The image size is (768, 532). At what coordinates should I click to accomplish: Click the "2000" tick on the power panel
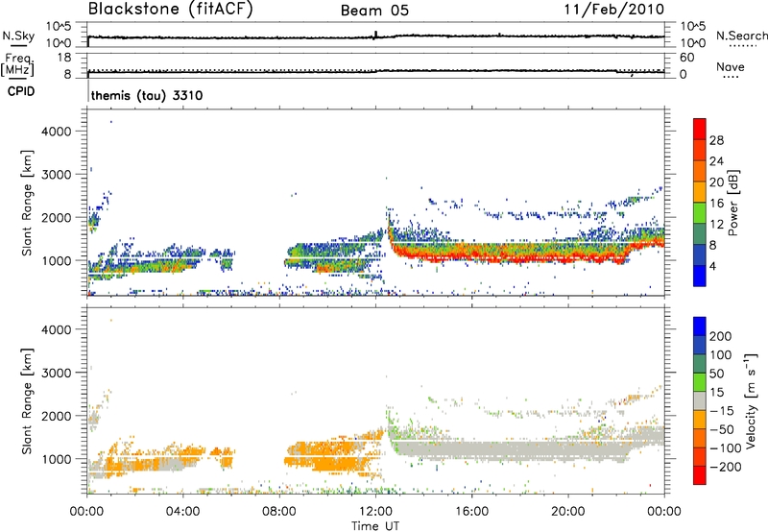(56, 217)
